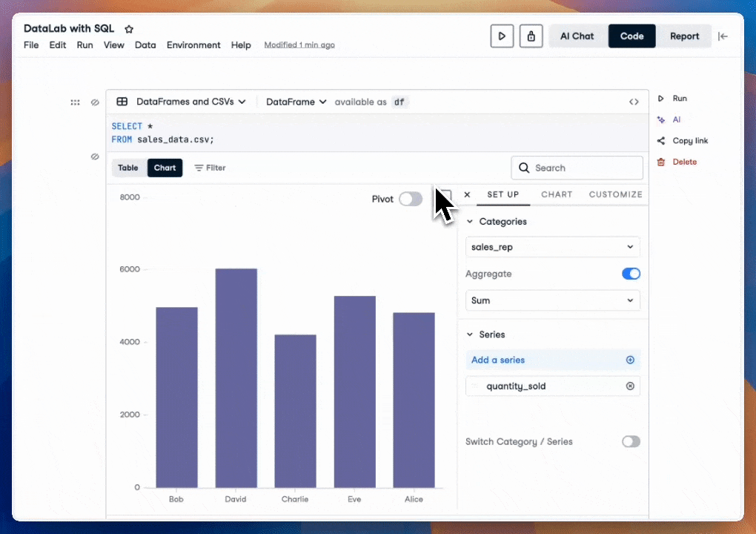Hide the SQL cell input with eye icon
This screenshot has width=756, height=534.
tap(95, 102)
